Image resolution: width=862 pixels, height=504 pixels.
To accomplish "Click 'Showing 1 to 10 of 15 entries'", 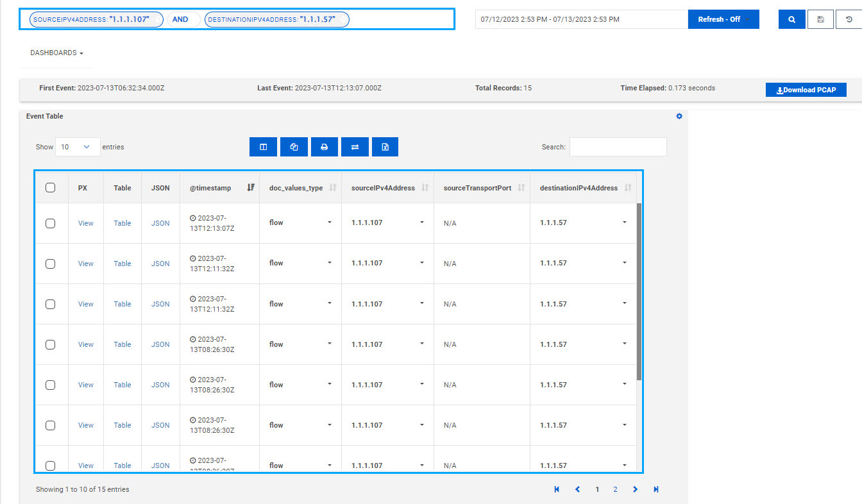I will click(x=83, y=489).
